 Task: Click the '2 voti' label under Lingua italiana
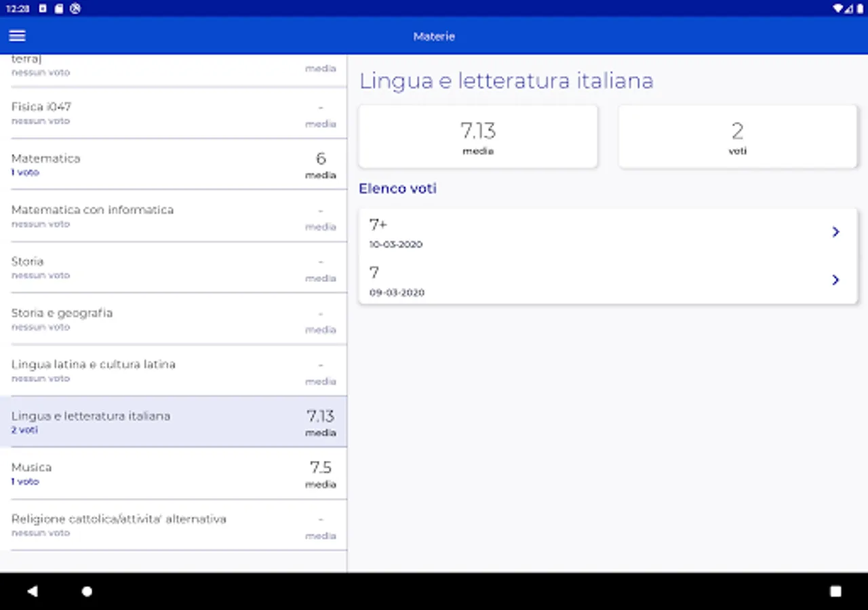[x=24, y=430]
